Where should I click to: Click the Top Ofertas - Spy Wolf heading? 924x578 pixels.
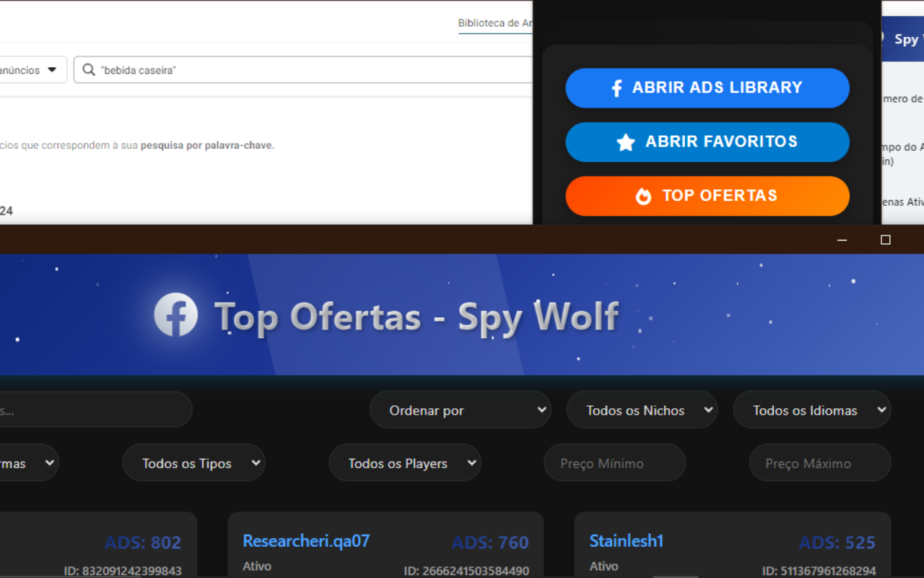point(417,316)
